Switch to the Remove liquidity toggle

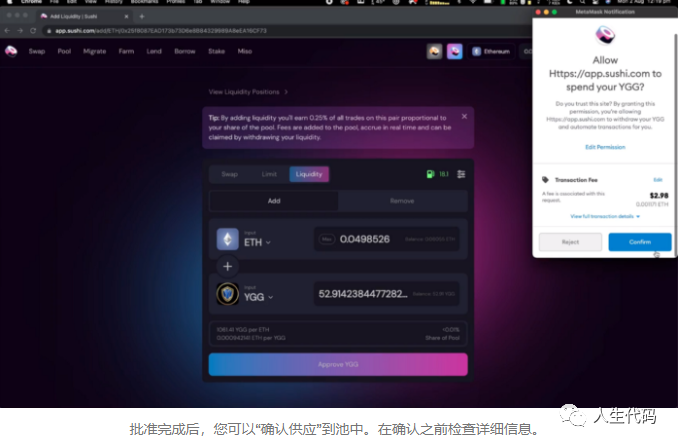pyautogui.click(x=403, y=201)
